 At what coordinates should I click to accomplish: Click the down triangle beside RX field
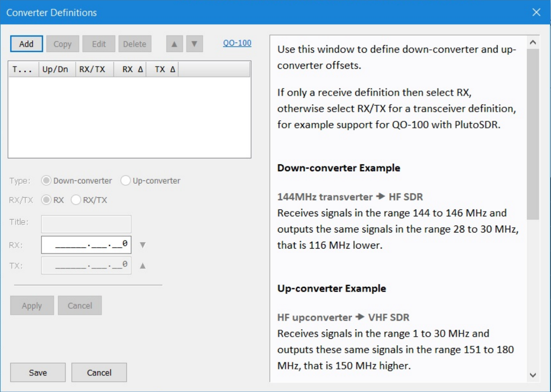pos(142,245)
